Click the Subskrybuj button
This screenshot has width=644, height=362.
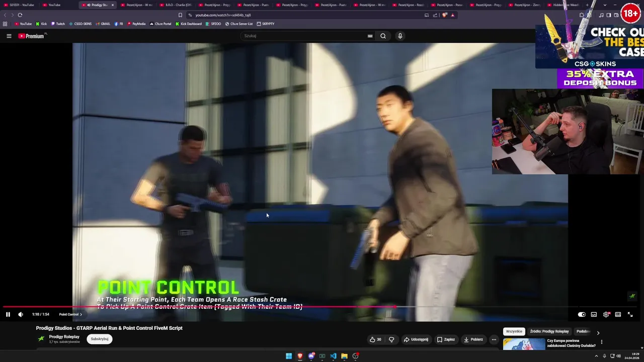click(x=100, y=339)
